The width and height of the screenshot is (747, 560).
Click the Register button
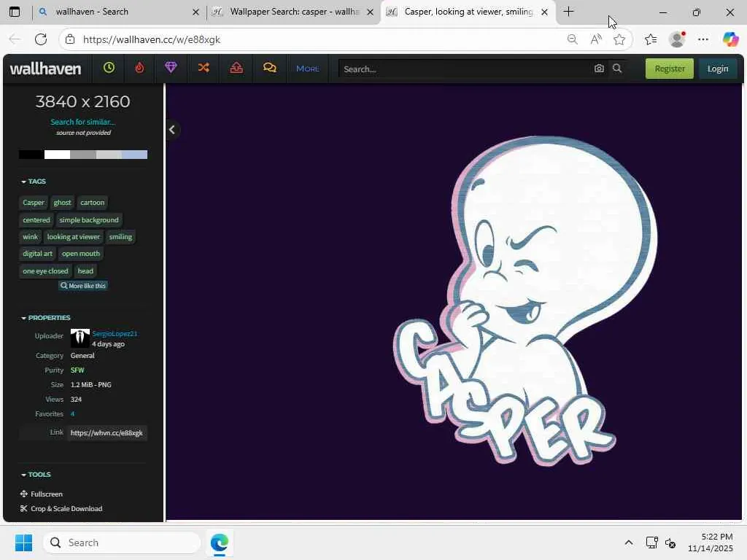[x=670, y=69]
